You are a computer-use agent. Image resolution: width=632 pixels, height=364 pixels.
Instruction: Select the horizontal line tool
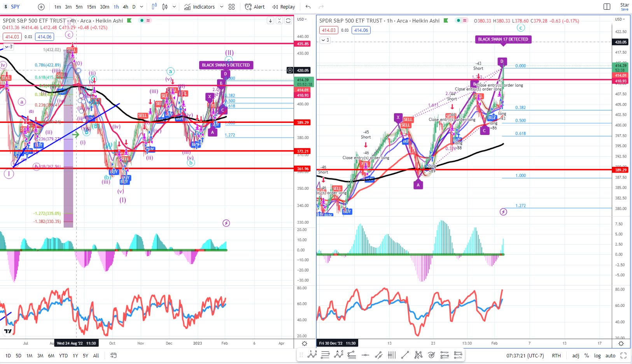pyautogui.click(x=365, y=355)
